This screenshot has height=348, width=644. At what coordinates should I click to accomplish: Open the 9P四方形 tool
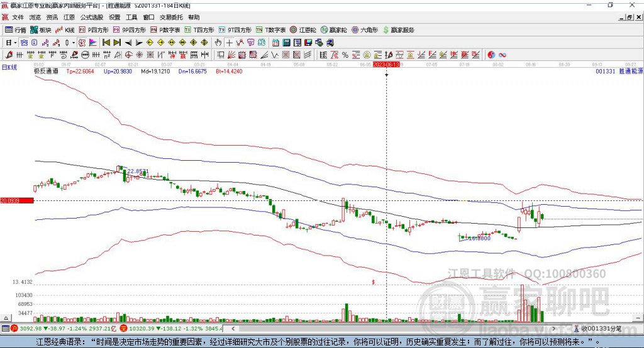tap(130, 30)
